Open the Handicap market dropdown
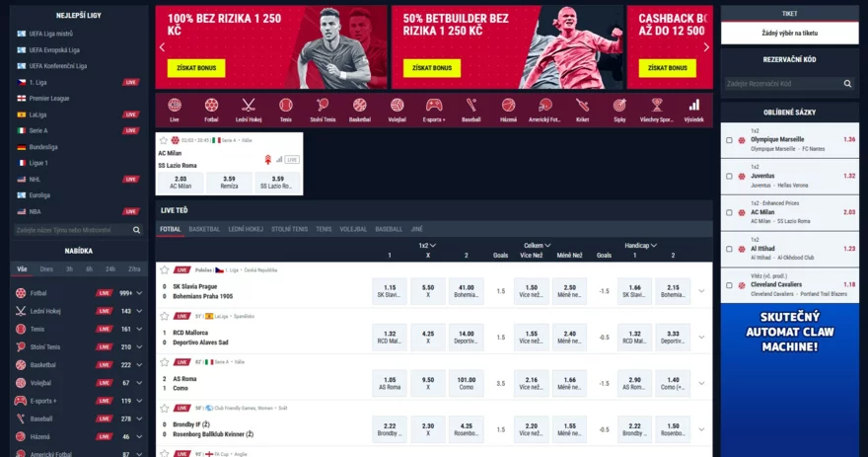This screenshot has width=868, height=457. [x=640, y=246]
